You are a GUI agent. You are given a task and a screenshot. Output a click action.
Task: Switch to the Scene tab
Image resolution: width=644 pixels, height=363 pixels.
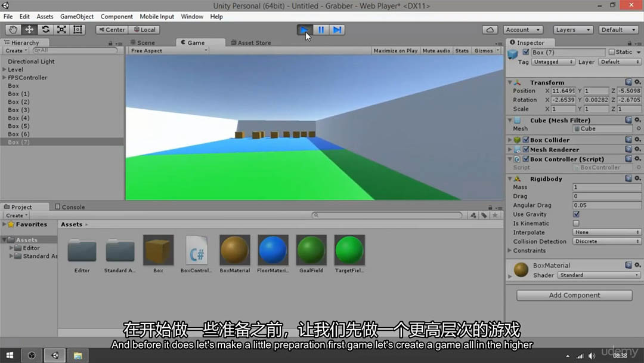(x=143, y=42)
